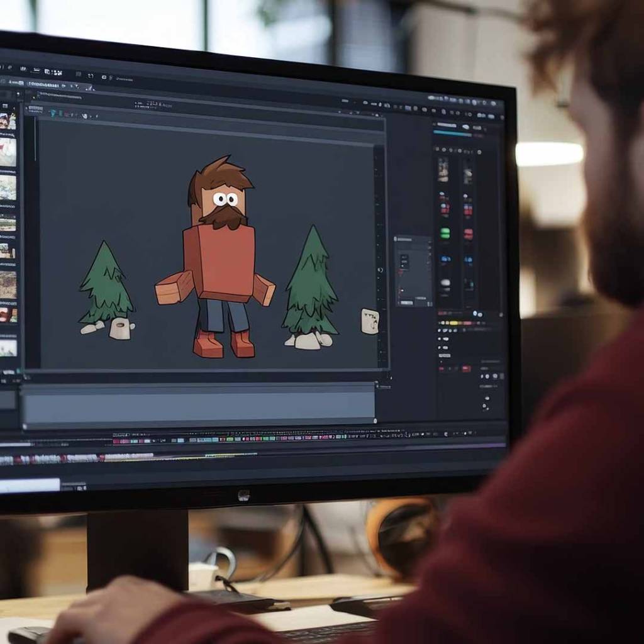Viewport: 644px width, 644px height.
Task: Click the colored marker strip in the timeline
Action: 230,440
